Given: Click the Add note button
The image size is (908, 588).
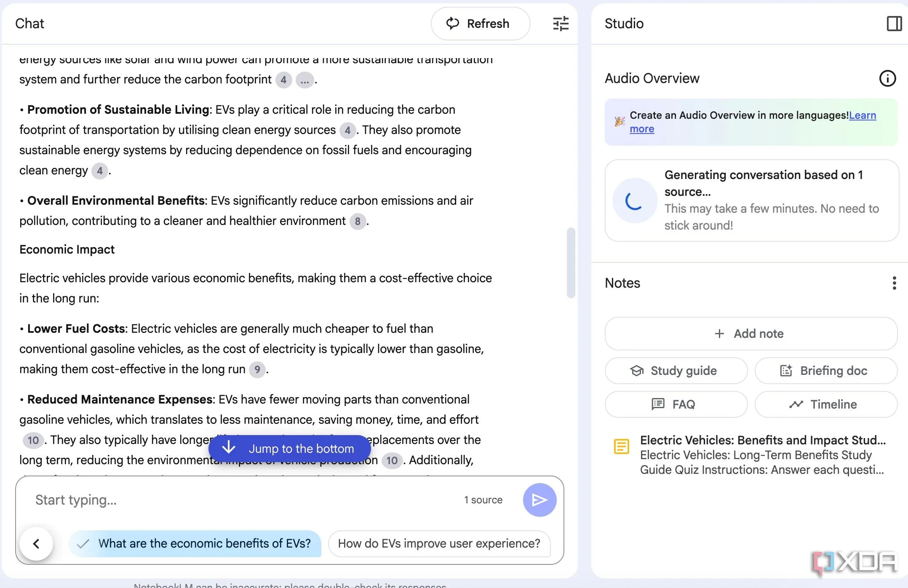Looking at the screenshot, I should (751, 334).
